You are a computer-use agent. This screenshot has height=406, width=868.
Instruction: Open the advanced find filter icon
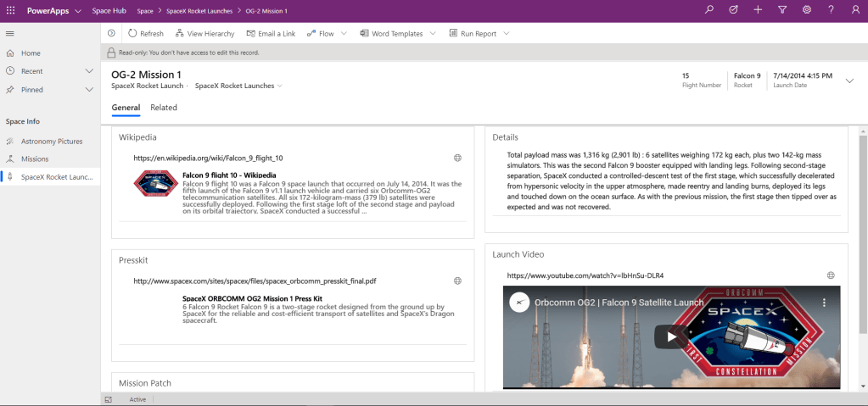tap(782, 10)
